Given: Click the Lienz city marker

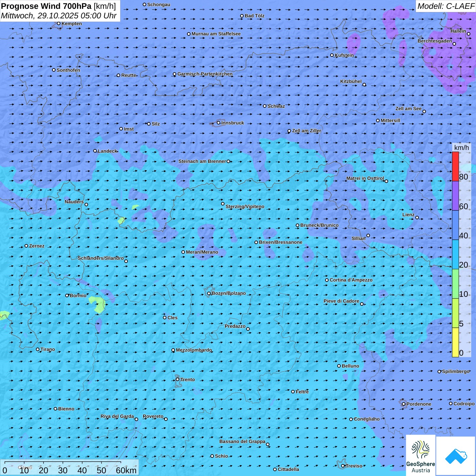Looking at the screenshot, I should point(417,218).
